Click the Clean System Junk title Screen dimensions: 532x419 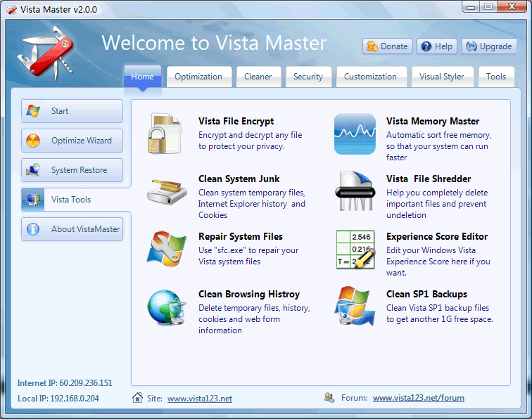[x=239, y=179]
